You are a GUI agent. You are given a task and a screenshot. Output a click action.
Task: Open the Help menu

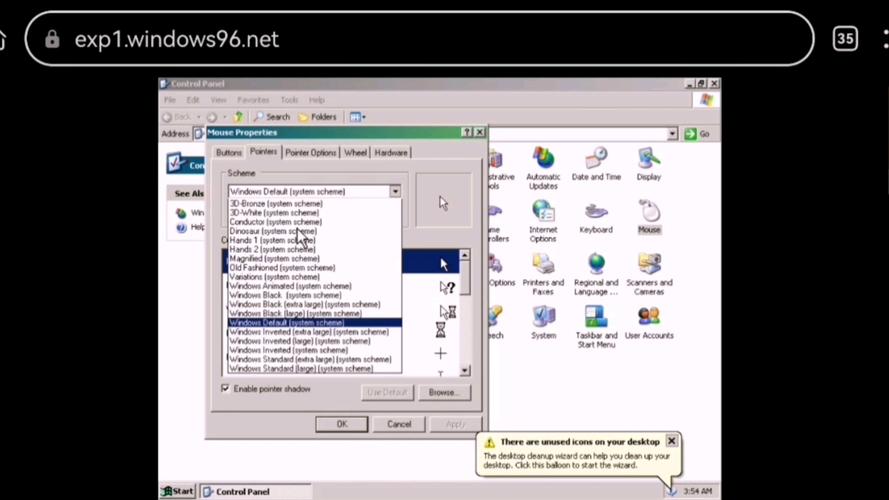316,100
